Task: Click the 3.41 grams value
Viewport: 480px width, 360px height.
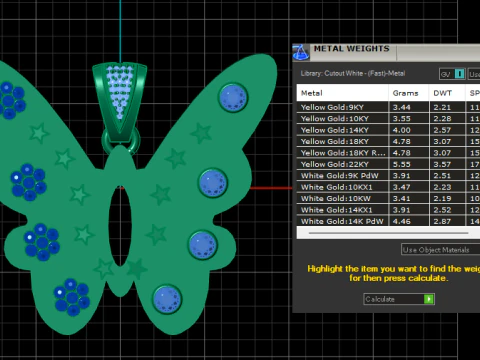Action: (401, 198)
